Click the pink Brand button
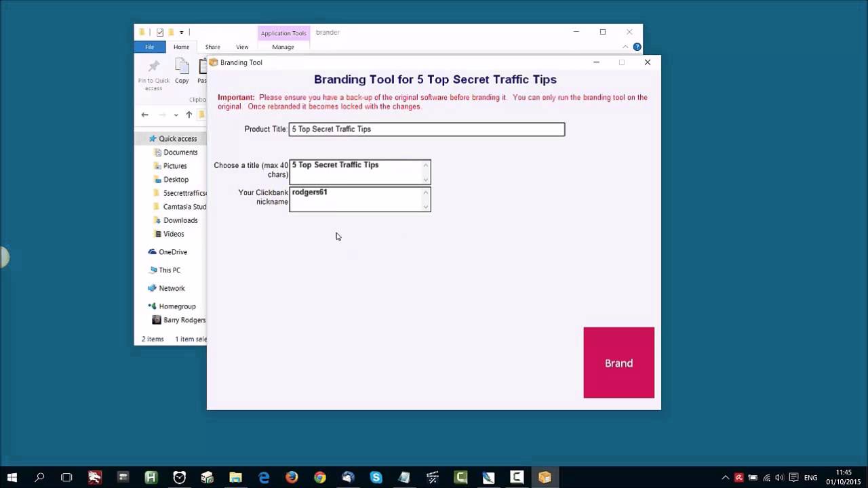Viewport: 868px width, 488px height. (618, 363)
